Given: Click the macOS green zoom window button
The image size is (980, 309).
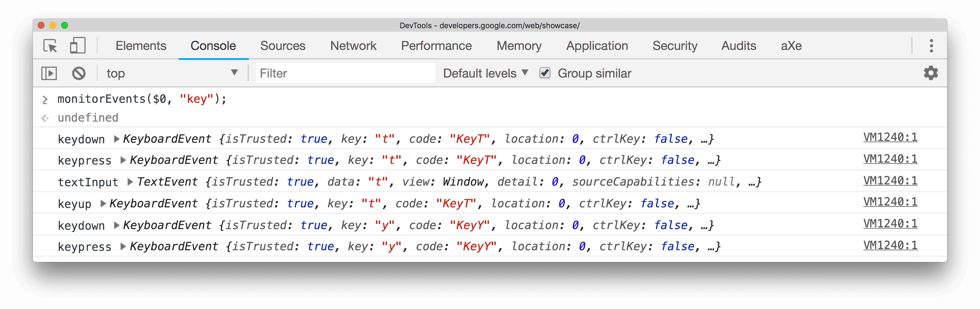Looking at the screenshot, I should 65,26.
